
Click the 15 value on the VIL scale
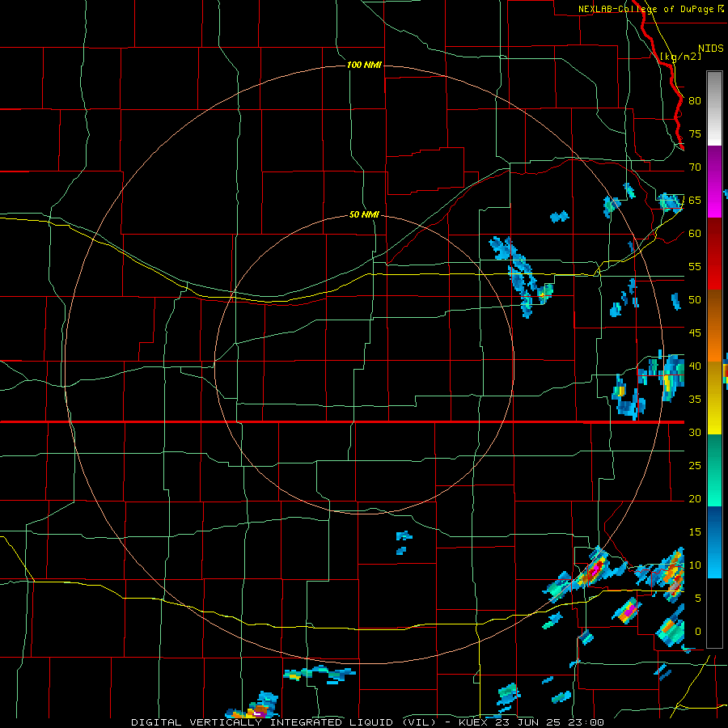click(695, 532)
